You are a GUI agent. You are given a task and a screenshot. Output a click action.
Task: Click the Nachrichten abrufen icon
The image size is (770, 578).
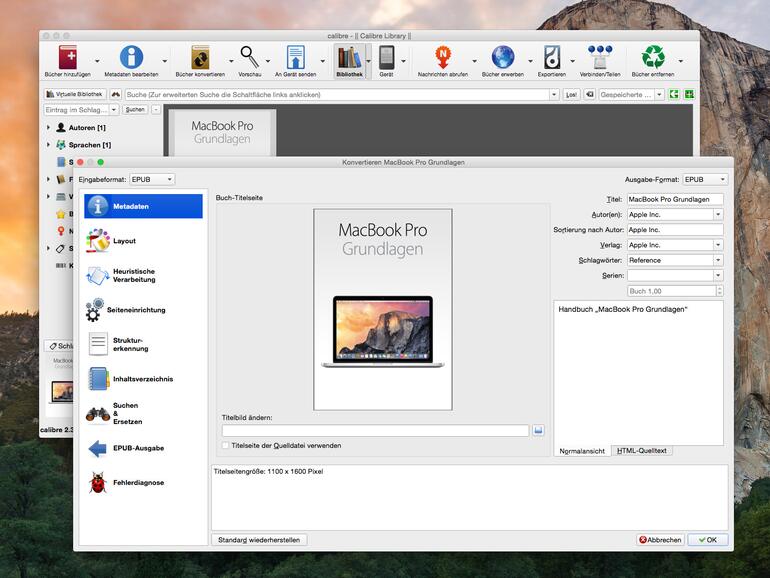(443, 58)
